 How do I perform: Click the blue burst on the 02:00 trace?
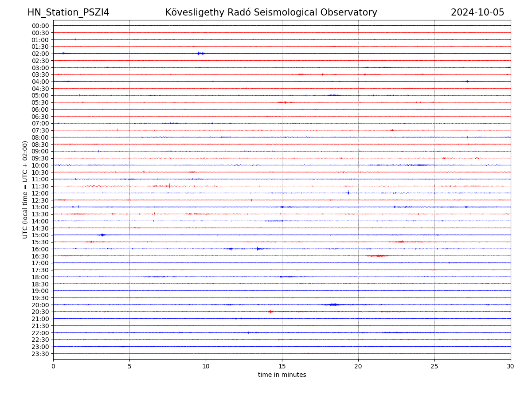click(x=201, y=53)
